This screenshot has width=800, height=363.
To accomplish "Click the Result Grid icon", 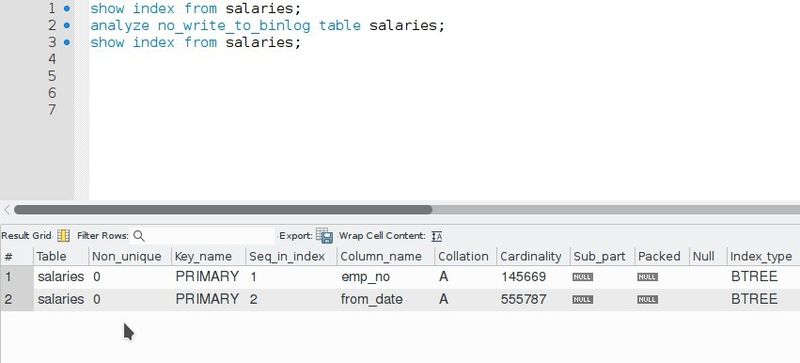I will click(x=64, y=235).
